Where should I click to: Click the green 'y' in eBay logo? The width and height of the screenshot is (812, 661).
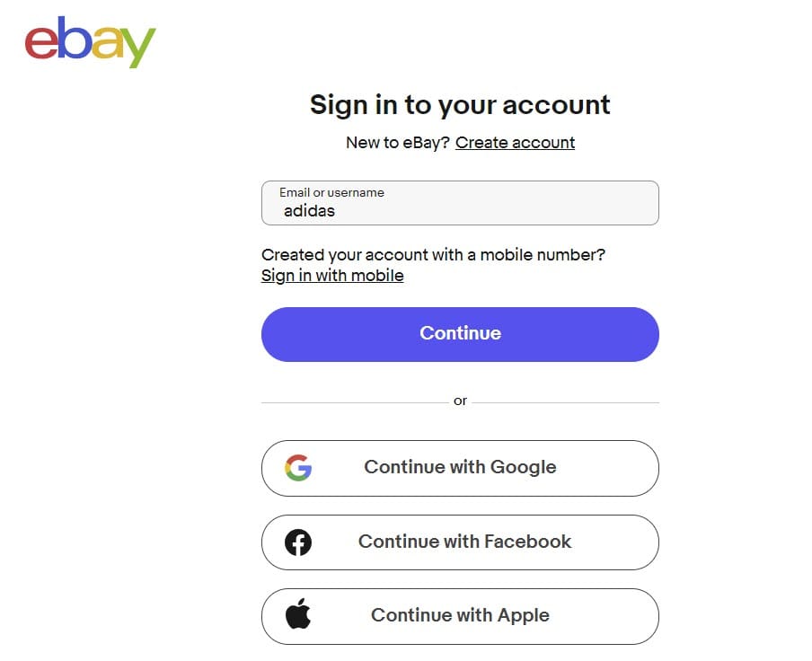pyautogui.click(x=137, y=48)
